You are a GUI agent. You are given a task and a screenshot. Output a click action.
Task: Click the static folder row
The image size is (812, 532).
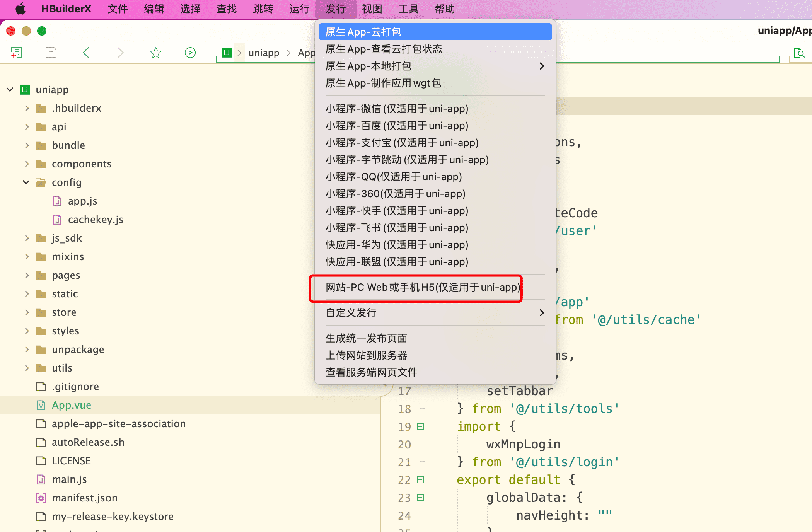coord(190,294)
